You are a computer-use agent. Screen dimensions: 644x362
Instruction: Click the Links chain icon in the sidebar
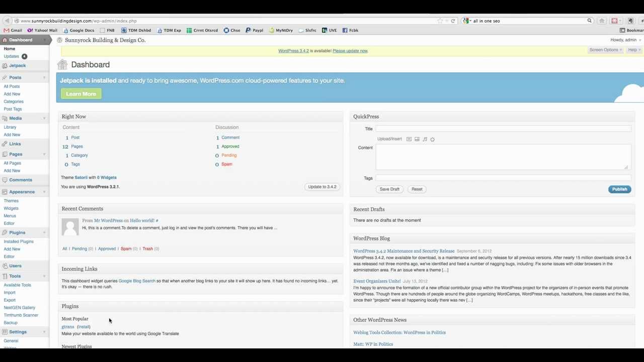(5, 144)
